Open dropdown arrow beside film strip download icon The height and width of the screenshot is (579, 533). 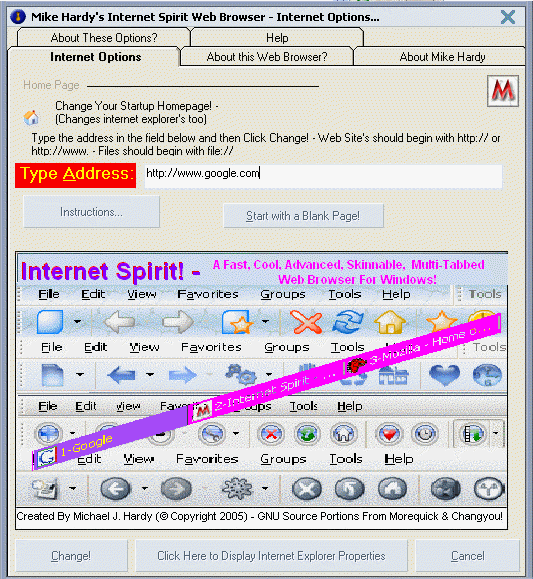click(x=495, y=433)
